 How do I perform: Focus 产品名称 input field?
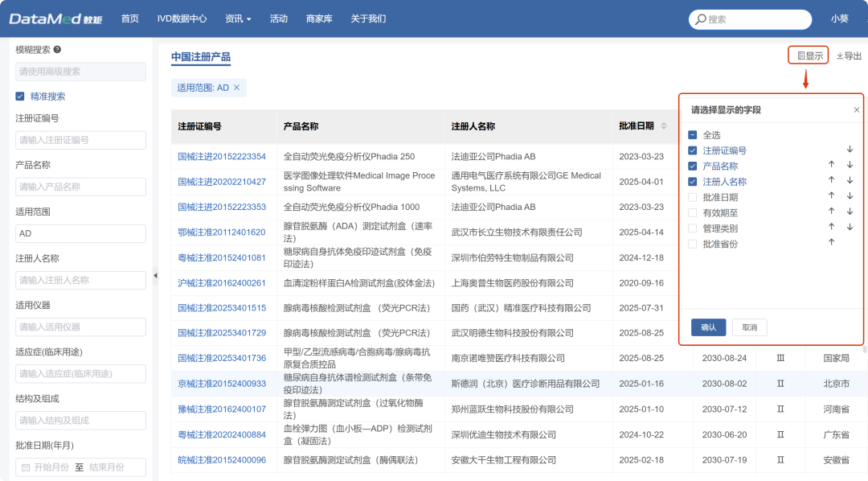81,187
